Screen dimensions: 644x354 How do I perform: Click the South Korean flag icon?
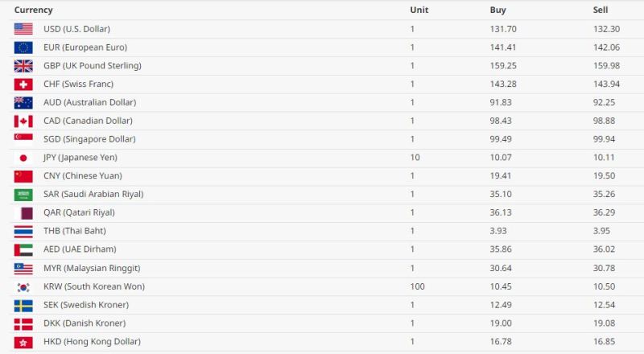coord(23,286)
